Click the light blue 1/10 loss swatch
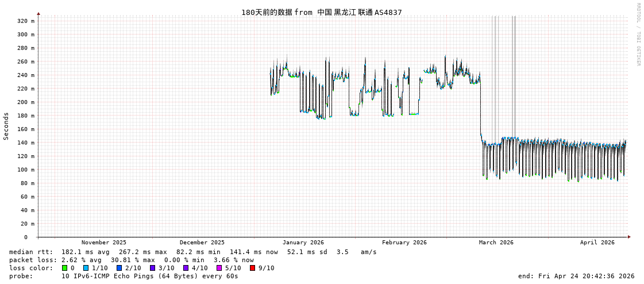 pos(86,268)
